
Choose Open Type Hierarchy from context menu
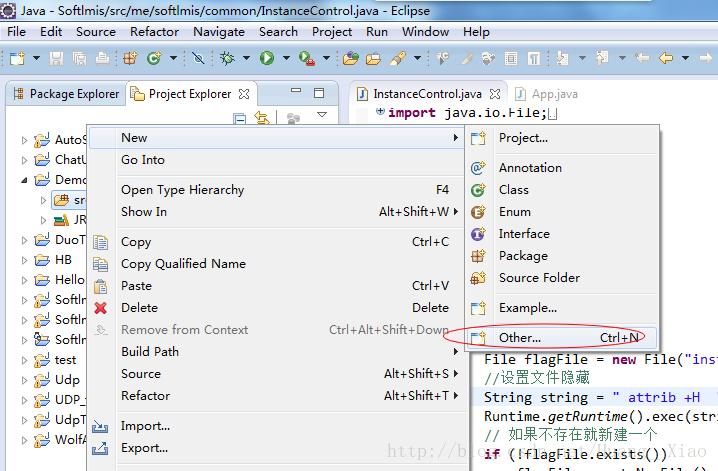[x=276, y=189]
